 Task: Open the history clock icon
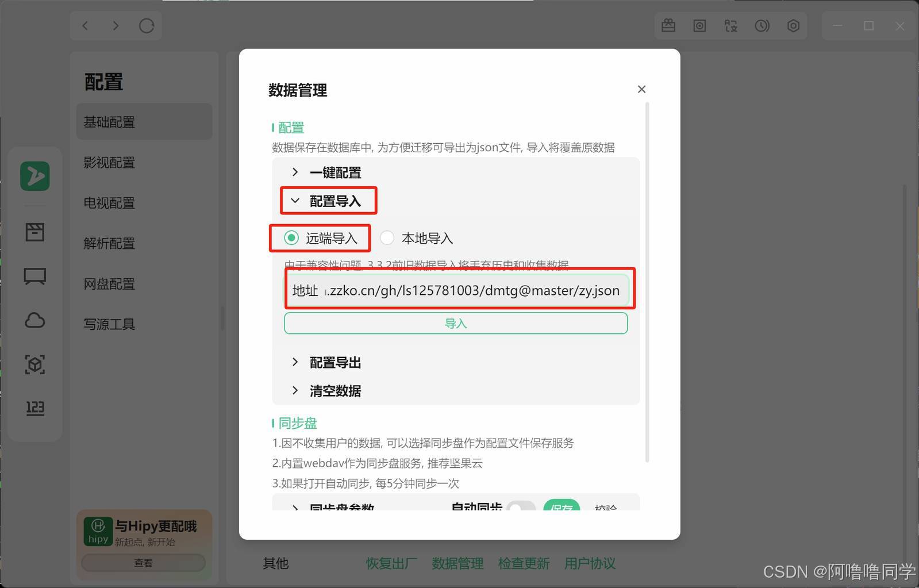click(x=762, y=26)
